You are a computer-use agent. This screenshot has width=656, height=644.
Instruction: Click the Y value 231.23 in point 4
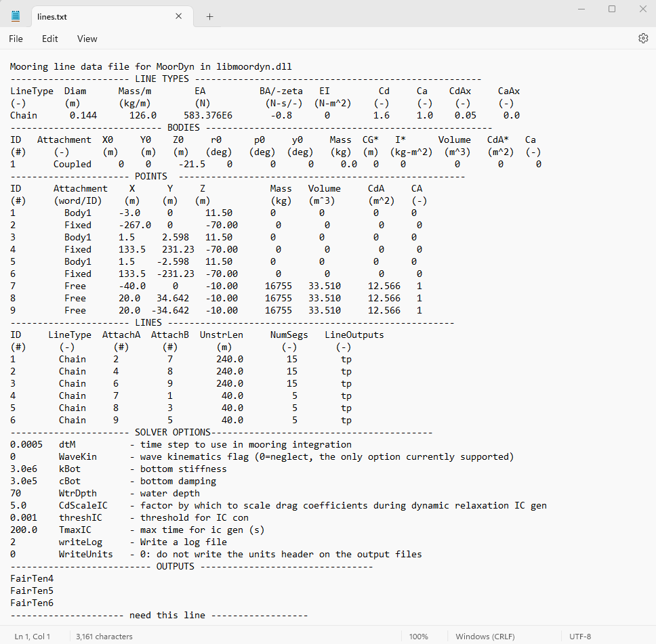click(178, 250)
